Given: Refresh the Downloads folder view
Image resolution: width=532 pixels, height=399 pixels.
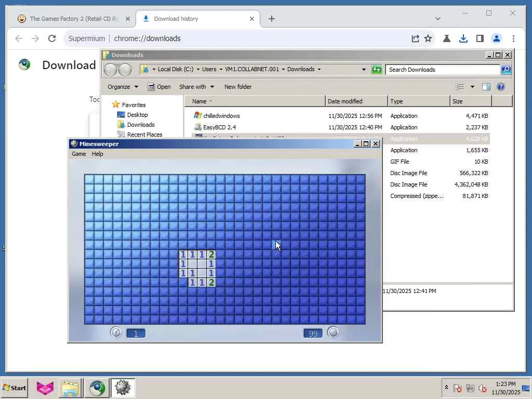Looking at the screenshot, I should coord(377,70).
